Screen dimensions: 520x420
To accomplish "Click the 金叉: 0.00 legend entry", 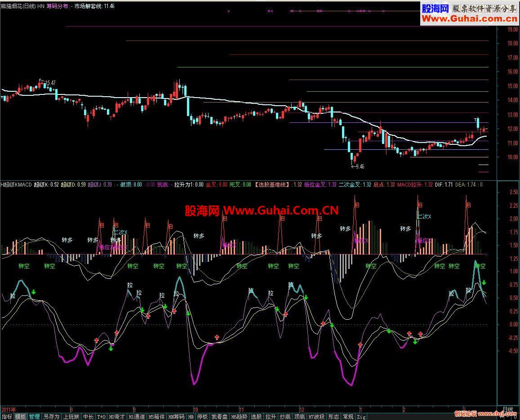I will (217, 184).
